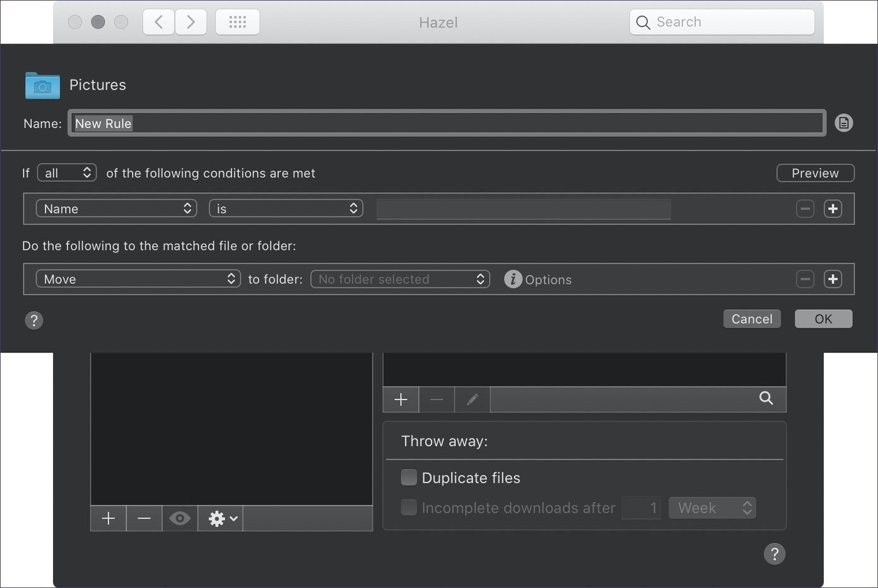Open help button in Hazel main window
The image size is (878, 588).
pyautogui.click(x=775, y=554)
